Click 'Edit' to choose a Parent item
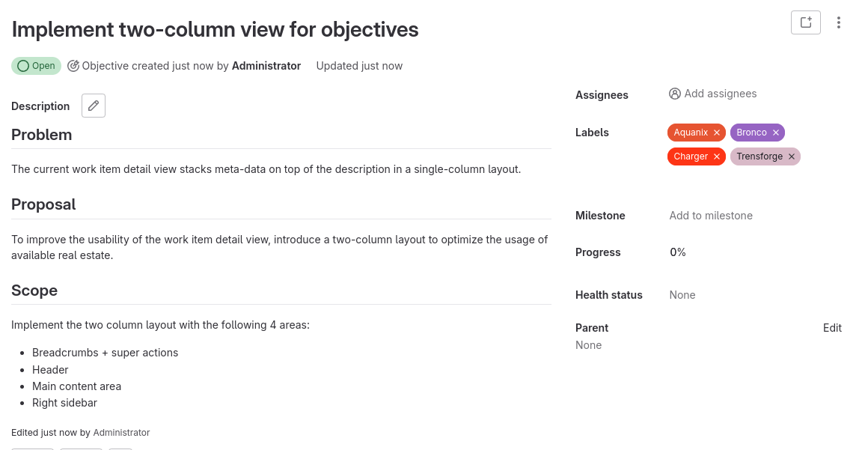Viewport: 868px width, 450px height. 832,327
